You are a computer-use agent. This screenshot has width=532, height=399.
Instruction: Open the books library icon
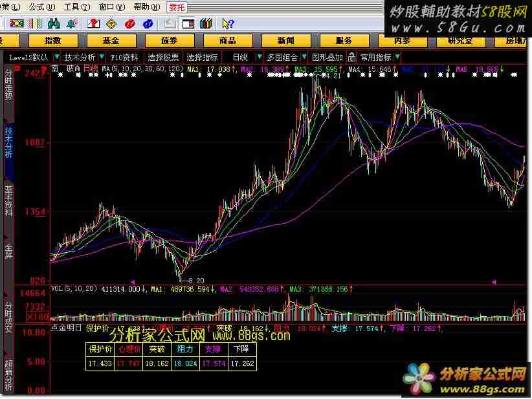[x=206, y=24]
